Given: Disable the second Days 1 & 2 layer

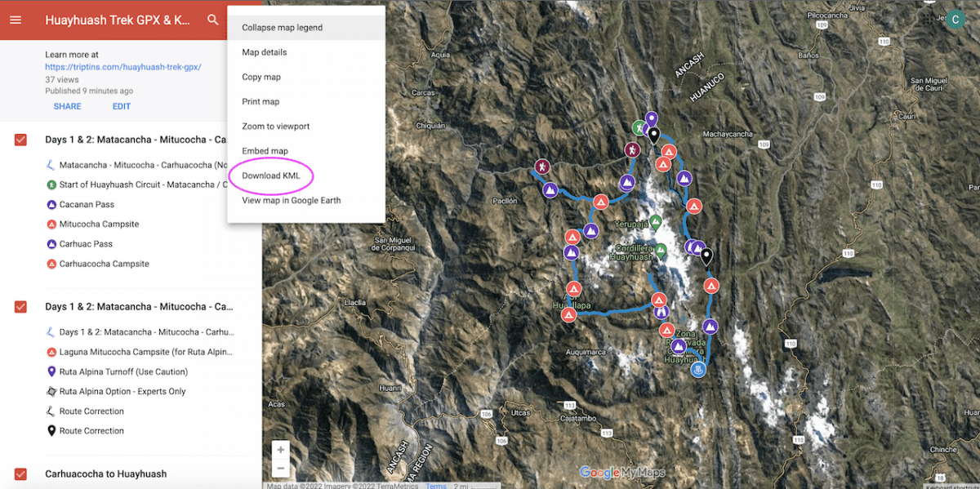Looking at the screenshot, I should click(20, 306).
